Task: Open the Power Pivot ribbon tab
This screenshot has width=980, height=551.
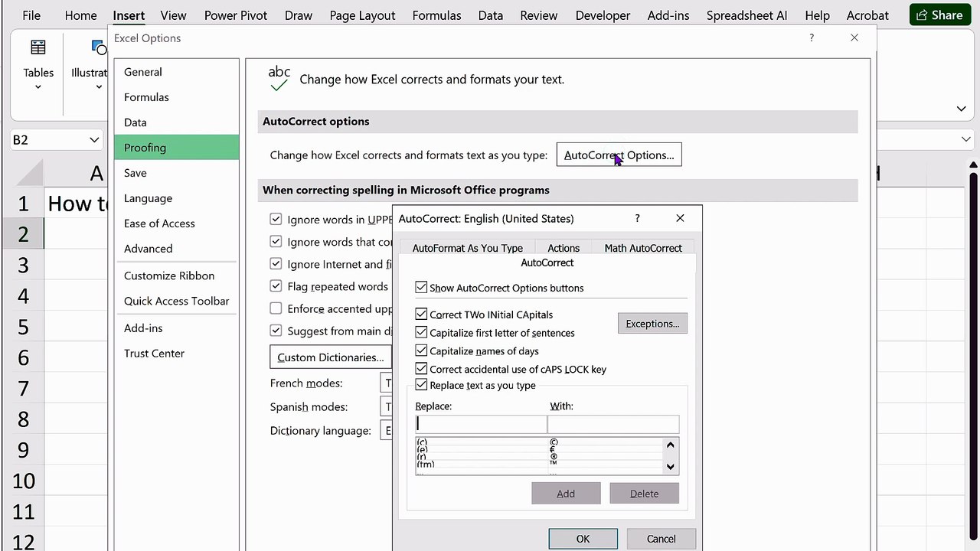Action: click(x=236, y=15)
